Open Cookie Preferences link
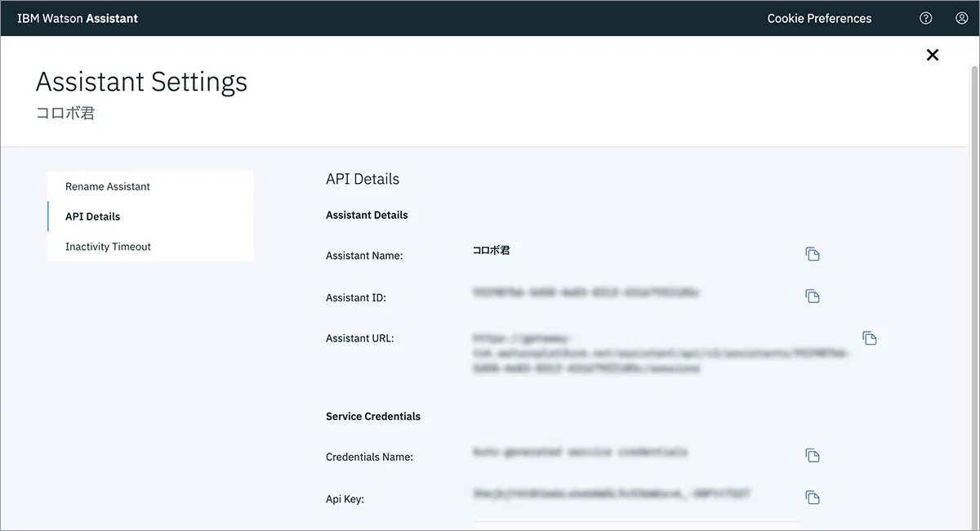The image size is (980, 531). coord(819,18)
